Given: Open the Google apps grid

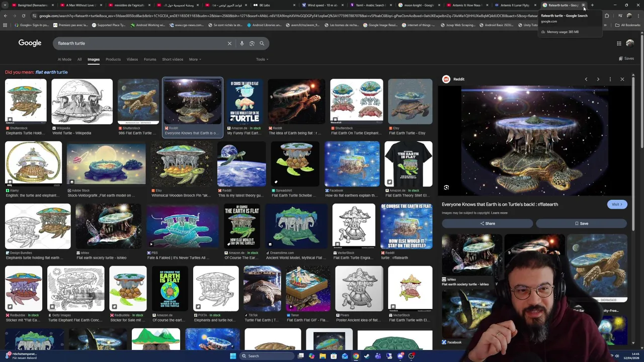Looking at the screenshot, I should [x=619, y=43].
